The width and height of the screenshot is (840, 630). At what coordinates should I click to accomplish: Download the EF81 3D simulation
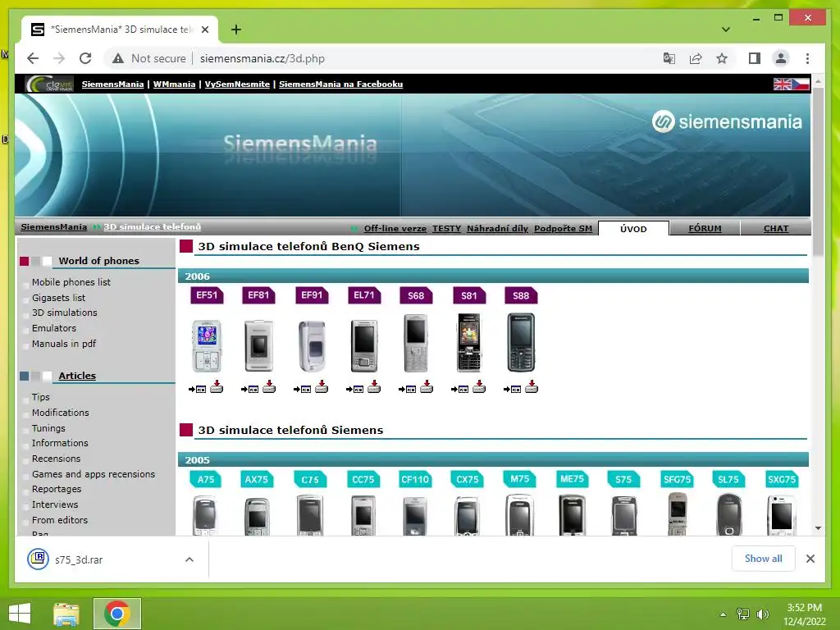[x=269, y=387]
